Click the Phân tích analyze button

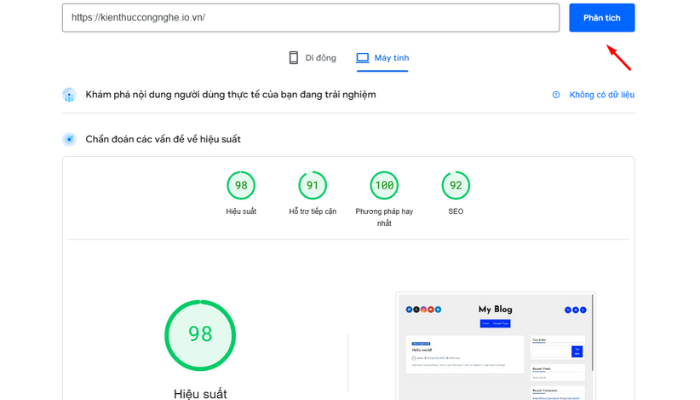601,18
